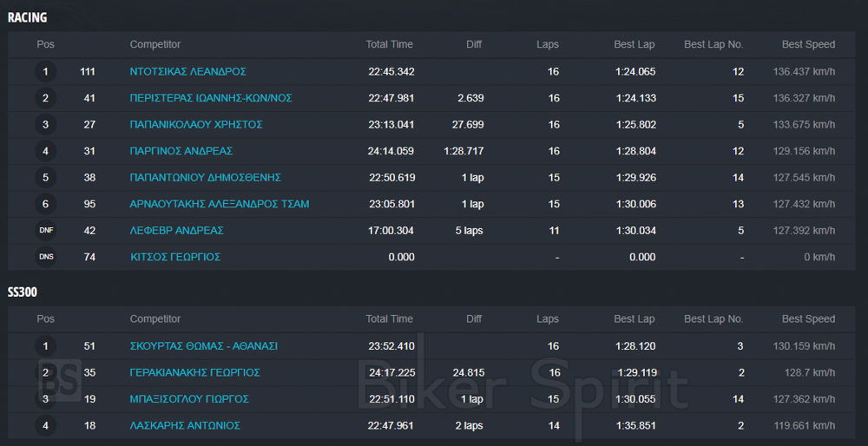Open competitor ΣΚΟΥΡΤΑΣ ΘΩΜΑΣ - ΑΘΑΝΑΣΙ link
The height and width of the screenshot is (446, 868).
pyautogui.click(x=204, y=346)
